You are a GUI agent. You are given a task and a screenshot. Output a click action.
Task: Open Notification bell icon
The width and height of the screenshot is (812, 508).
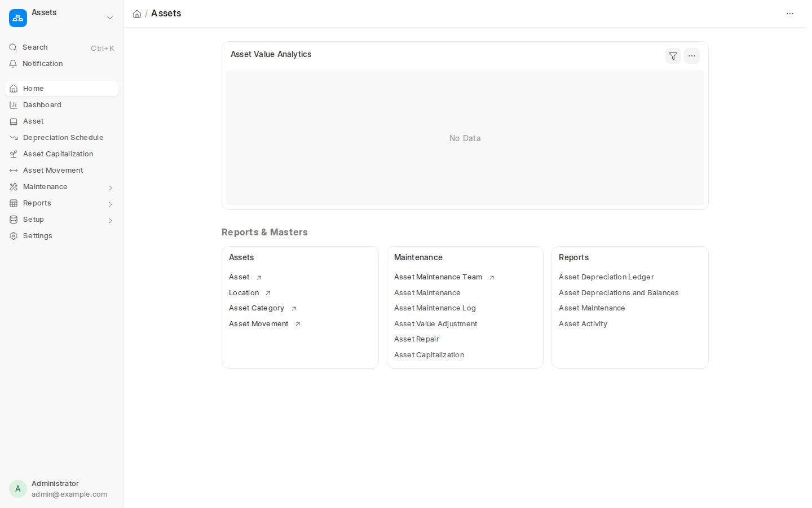point(13,64)
